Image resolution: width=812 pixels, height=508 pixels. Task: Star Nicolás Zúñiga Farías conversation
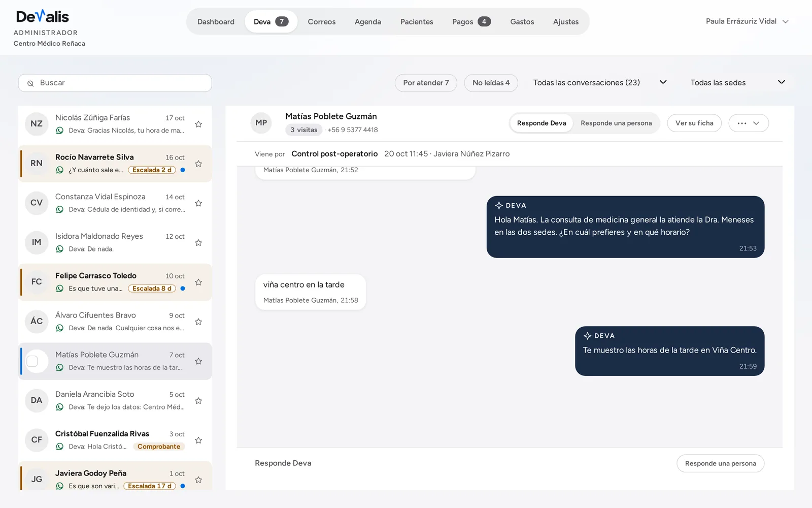point(198,124)
